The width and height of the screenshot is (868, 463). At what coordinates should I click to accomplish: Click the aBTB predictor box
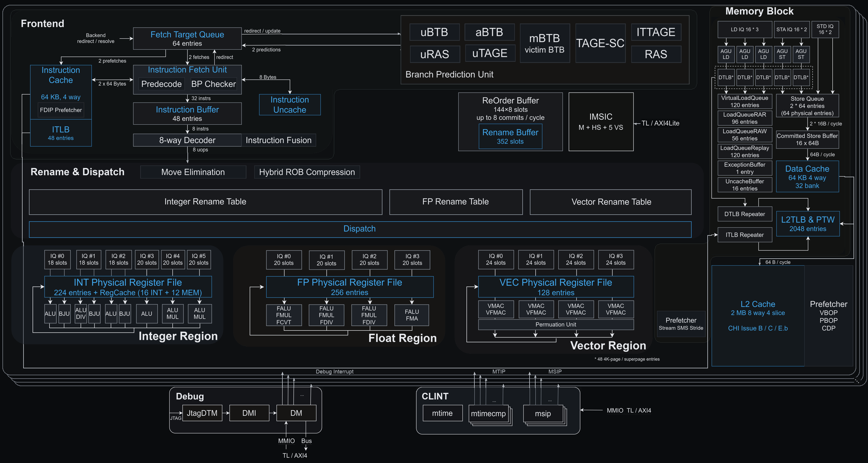(489, 32)
